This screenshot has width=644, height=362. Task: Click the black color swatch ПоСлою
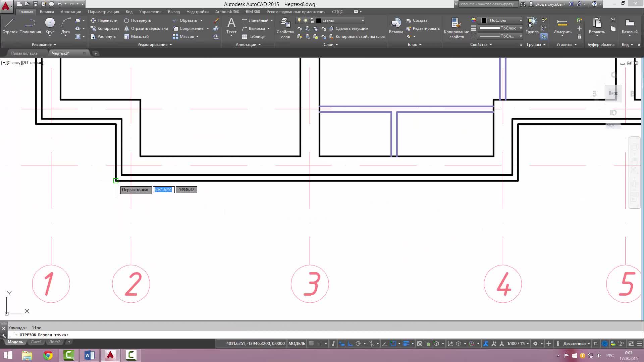[484, 20]
